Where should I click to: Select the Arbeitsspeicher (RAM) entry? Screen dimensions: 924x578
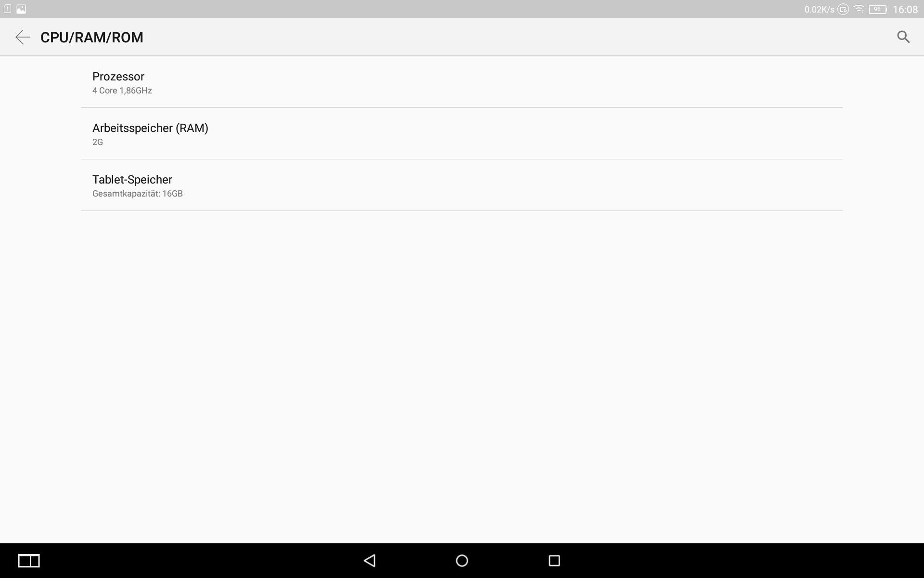click(x=462, y=134)
